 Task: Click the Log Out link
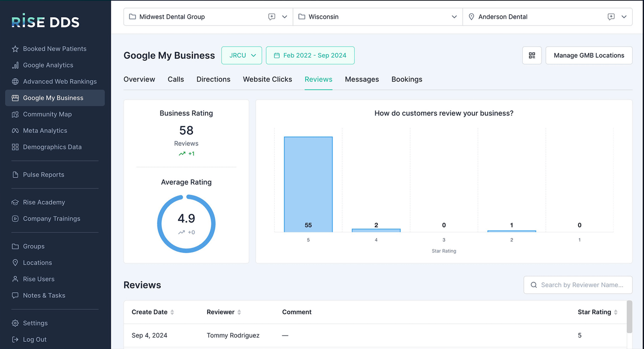(x=55, y=339)
